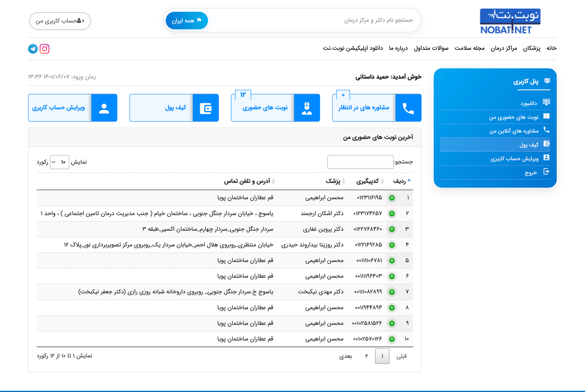Click the doctor icon for in-person appointments

tap(307, 108)
